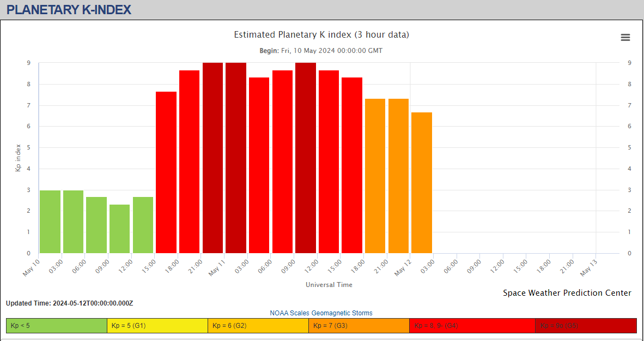Open the chart context menu hamburger icon
The width and height of the screenshot is (644, 341).
click(625, 38)
